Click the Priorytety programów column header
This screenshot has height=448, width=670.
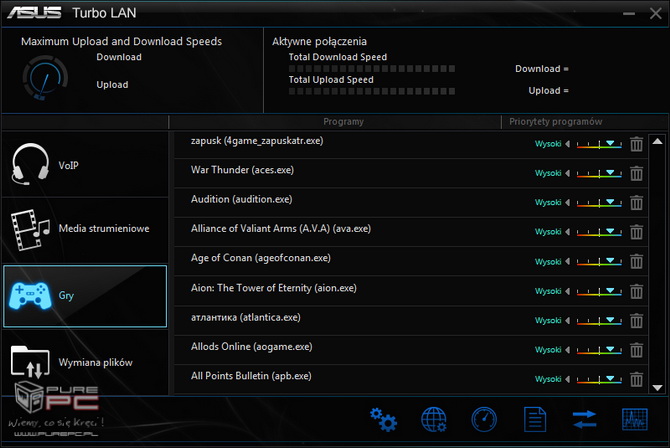click(555, 122)
